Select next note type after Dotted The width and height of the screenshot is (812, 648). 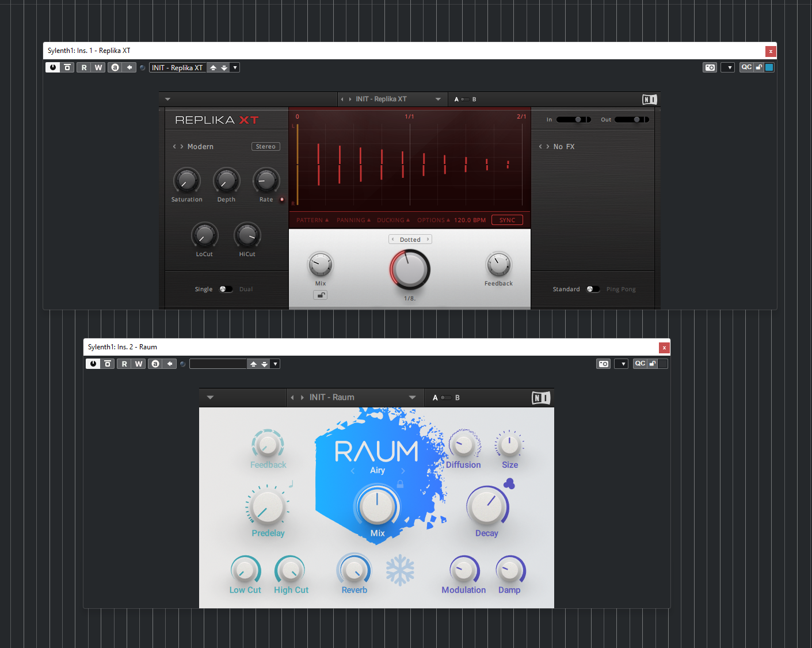tap(428, 239)
